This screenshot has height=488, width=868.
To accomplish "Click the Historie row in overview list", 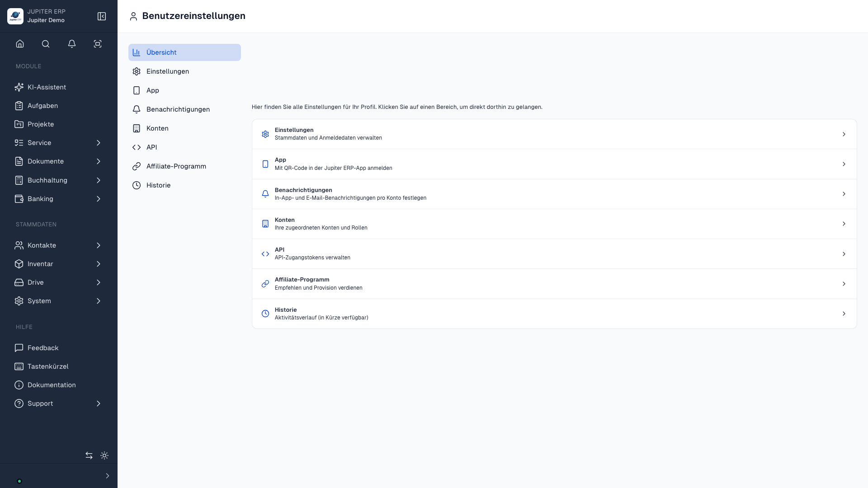I will (x=554, y=314).
